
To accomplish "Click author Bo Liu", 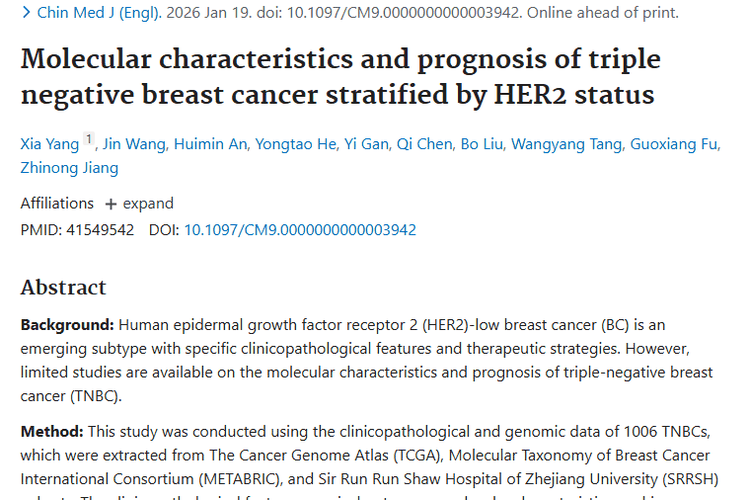I will coord(481,144).
